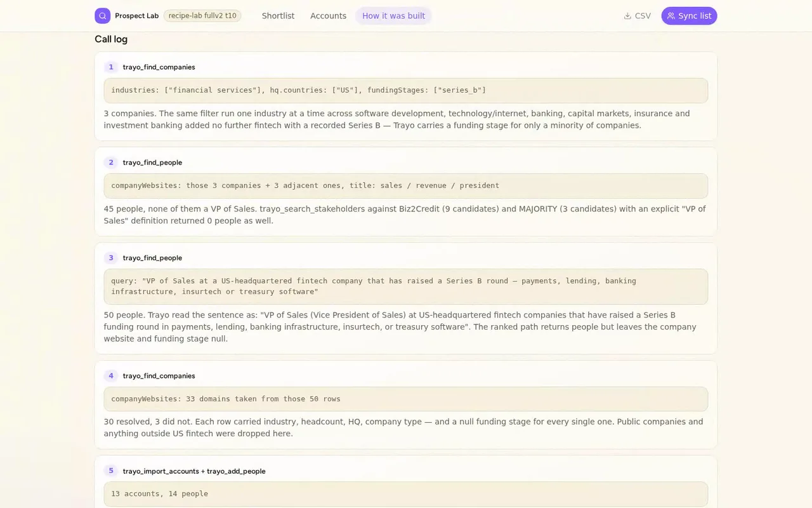Click the '3 companies' result description
This screenshot has height=508, width=812.
coord(397,119)
